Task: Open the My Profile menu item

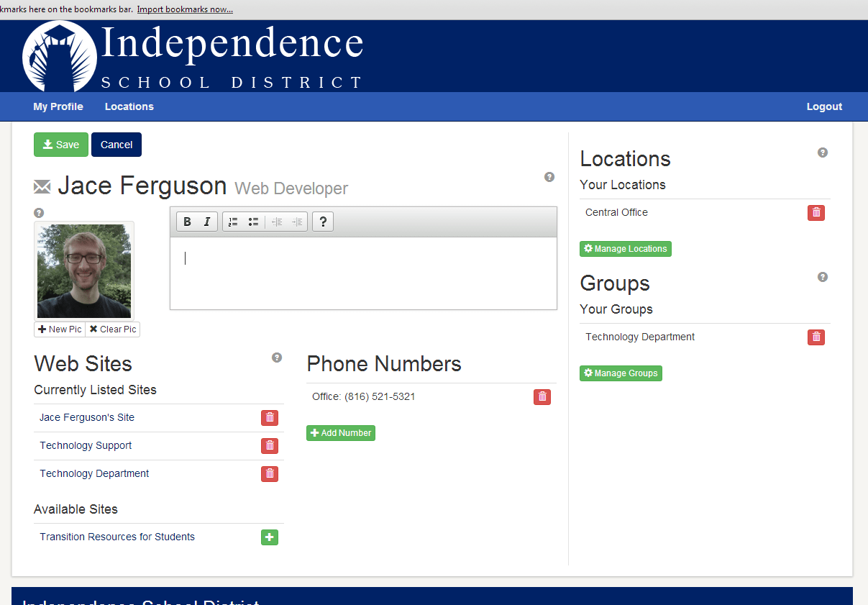Action: click(x=58, y=106)
